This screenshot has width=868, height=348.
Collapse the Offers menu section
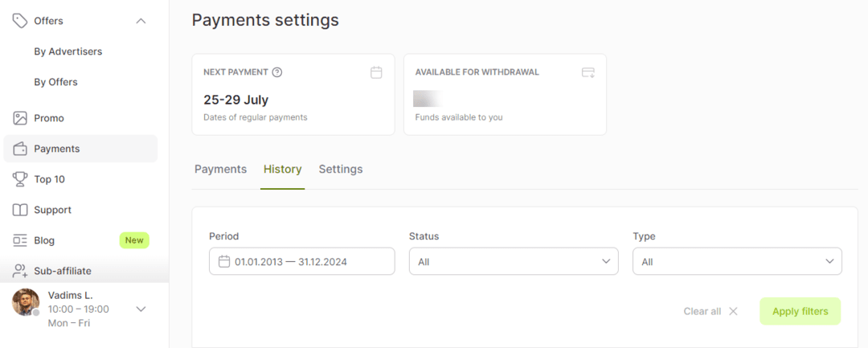point(141,21)
